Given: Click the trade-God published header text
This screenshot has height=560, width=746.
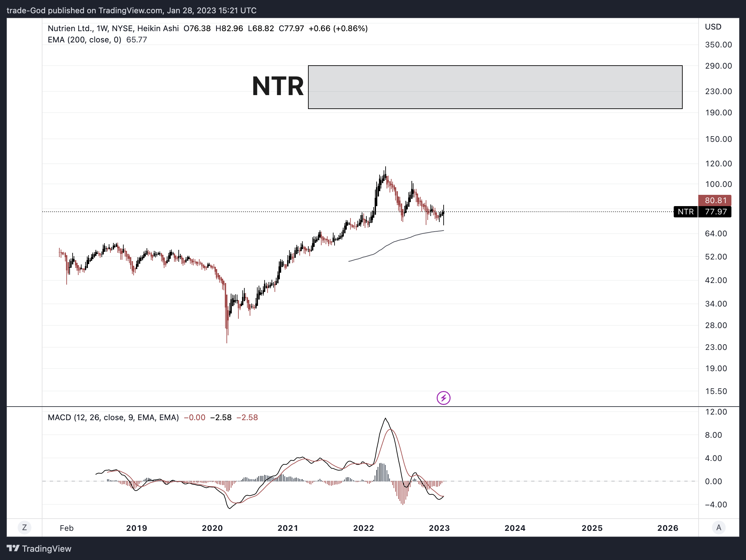Looking at the screenshot, I should (132, 11).
